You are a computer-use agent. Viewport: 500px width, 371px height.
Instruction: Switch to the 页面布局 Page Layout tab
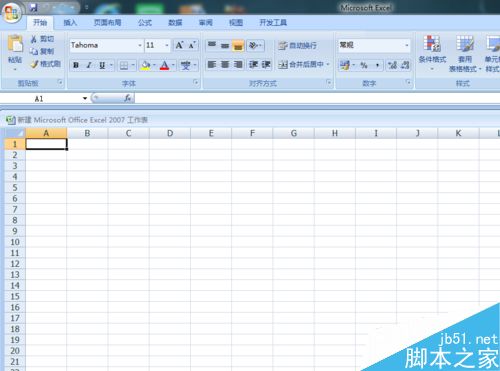[x=107, y=23]
